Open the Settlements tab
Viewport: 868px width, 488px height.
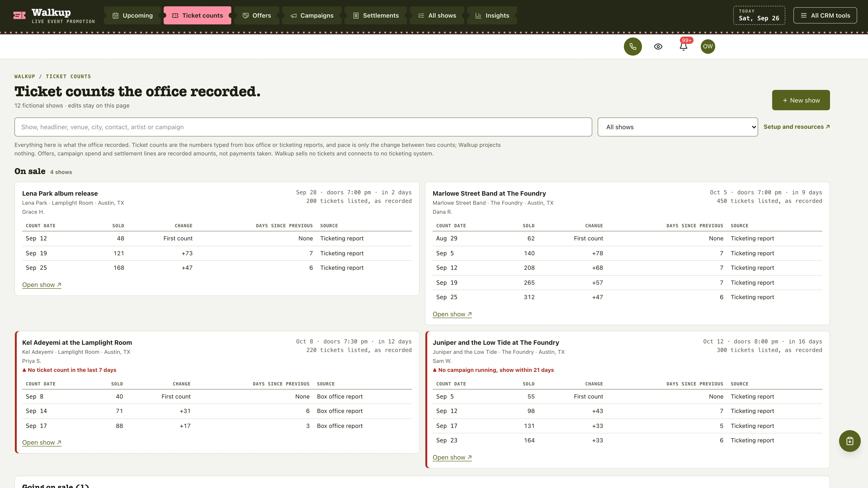point(376,16)
